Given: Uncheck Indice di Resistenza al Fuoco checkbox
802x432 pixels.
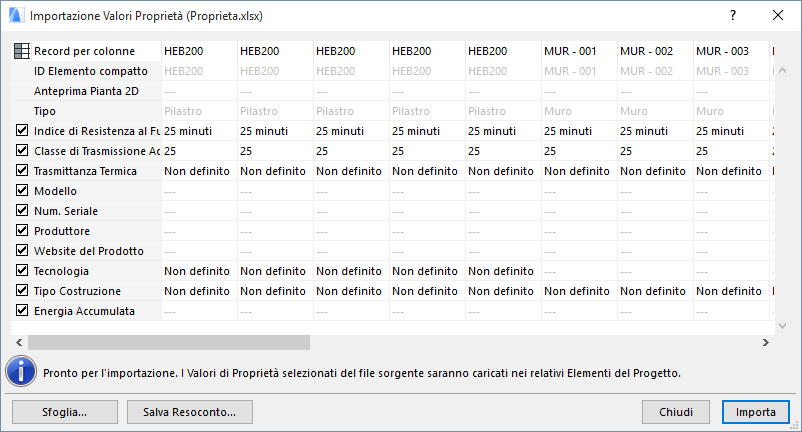Looking at the screenshot, I should (22, 131).
